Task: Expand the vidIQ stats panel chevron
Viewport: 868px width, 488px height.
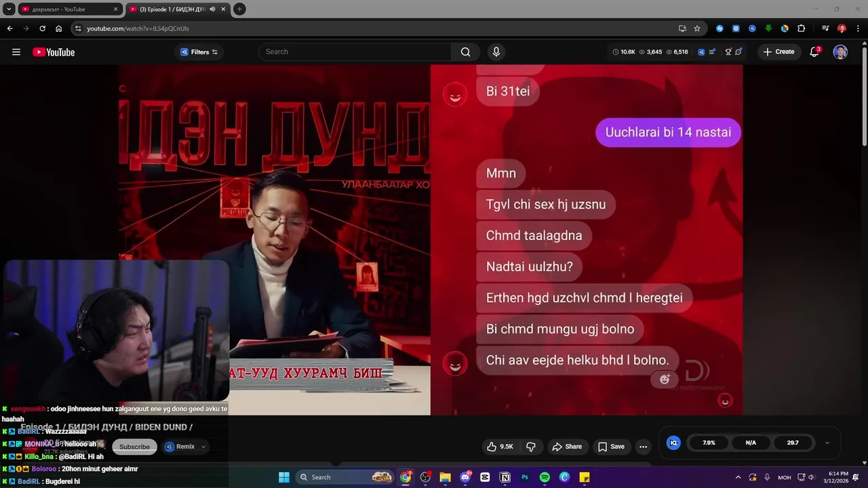Action: tap(827, 443)
